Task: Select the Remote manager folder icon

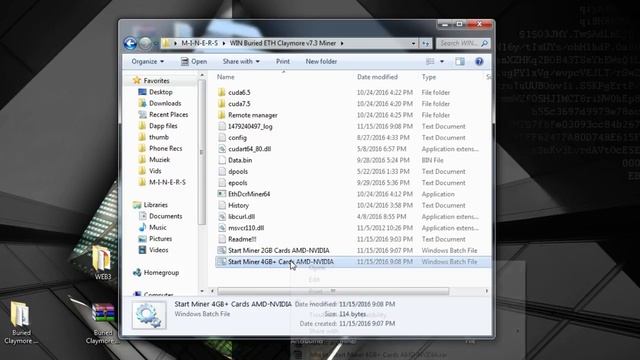Action: click(222, 115)
